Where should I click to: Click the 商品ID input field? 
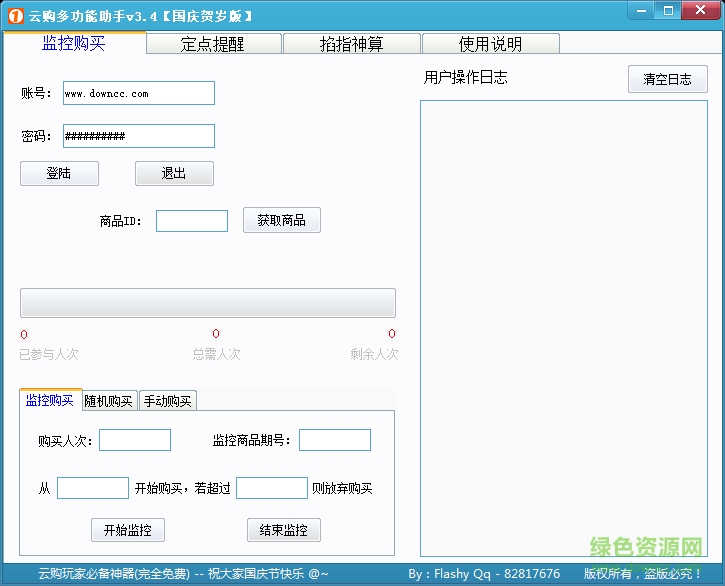[x=192, y=221]
